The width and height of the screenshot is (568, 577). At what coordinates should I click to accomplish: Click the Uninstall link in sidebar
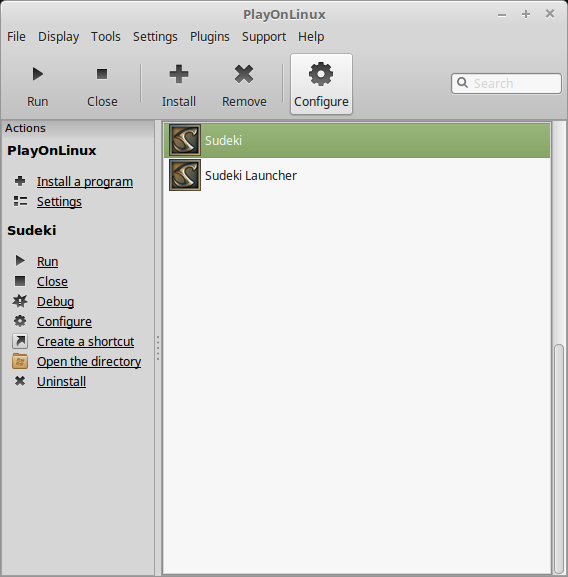[61, 382]
